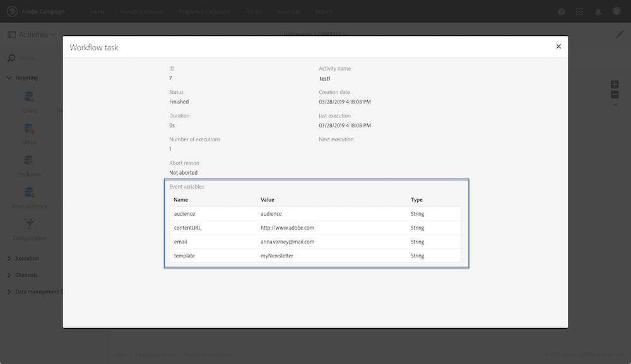Open the Reports menu
Image resolution: width=631 pixels, height=364 pixels.
[x=324, y=11]
